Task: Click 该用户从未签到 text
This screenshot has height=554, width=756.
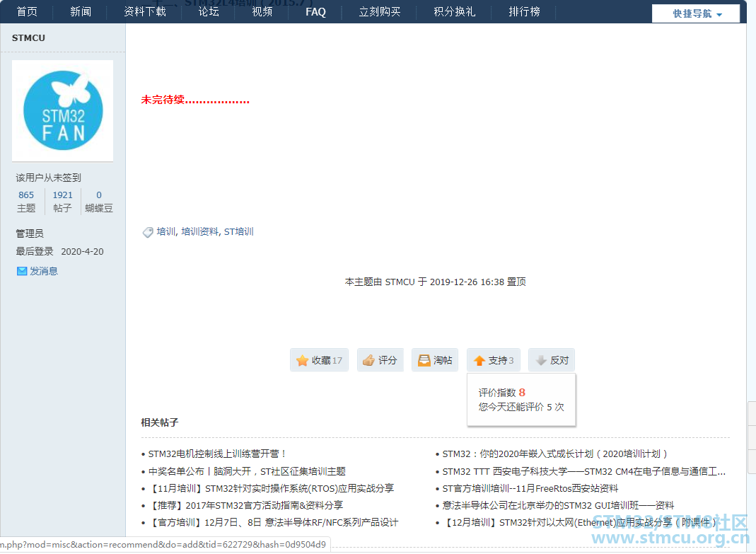Action: coord(48,178)
